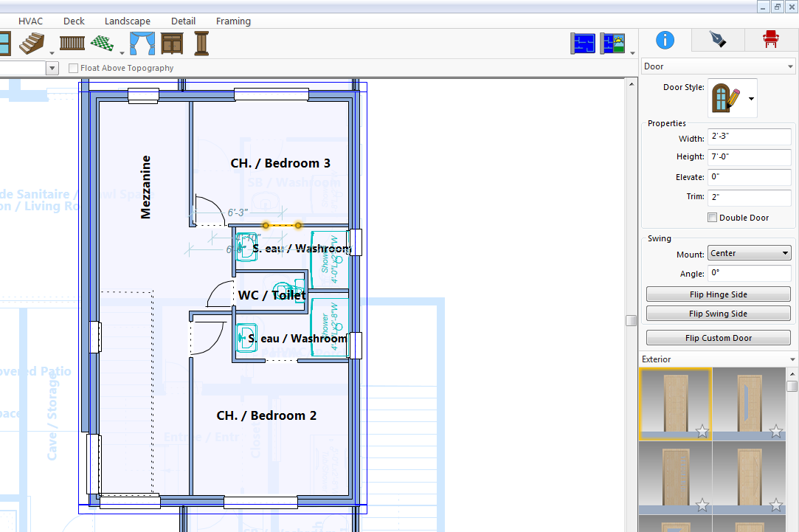Select the Railing tool icon
Image resolution: width=799 pixels, height=532 pixels.
point(72,43)
